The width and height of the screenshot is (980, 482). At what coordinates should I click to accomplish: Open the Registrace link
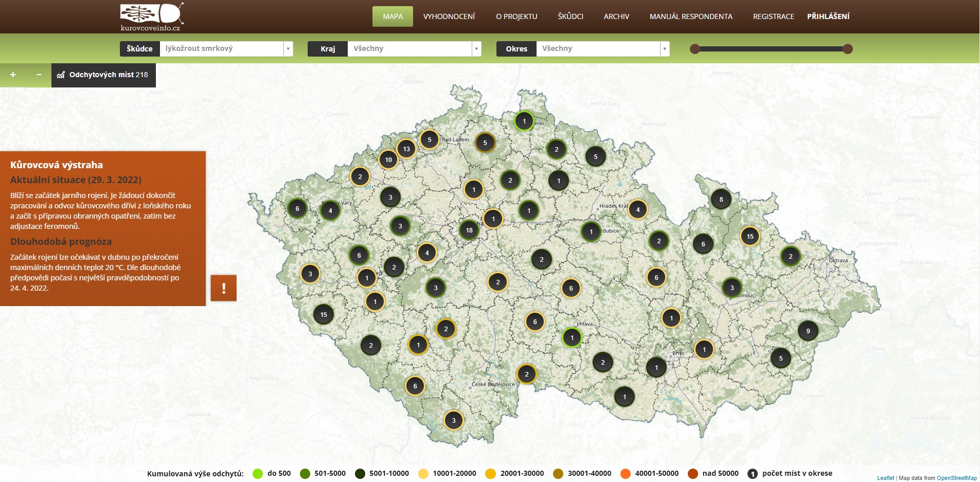(x=773, y=16)
